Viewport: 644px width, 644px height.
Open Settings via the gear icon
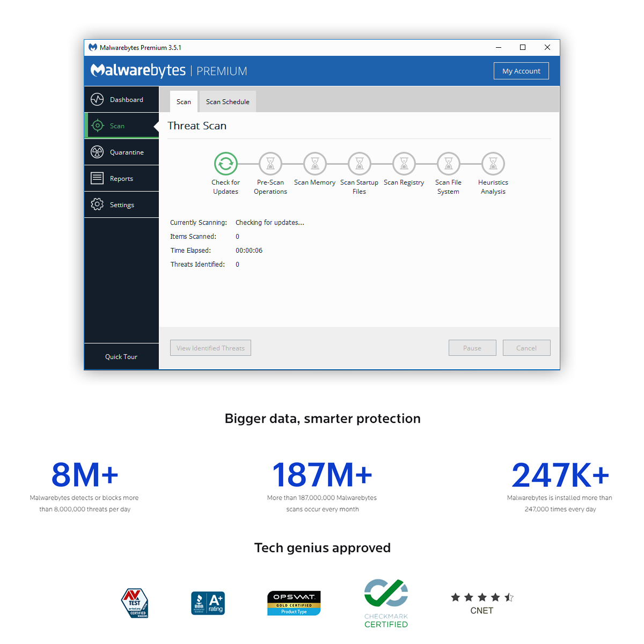tap(97, 204)
